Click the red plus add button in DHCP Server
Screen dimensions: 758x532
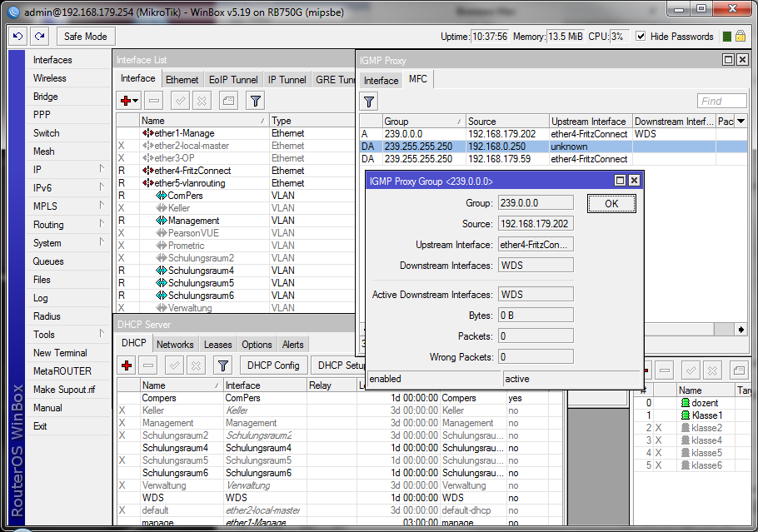coord(127,365)
